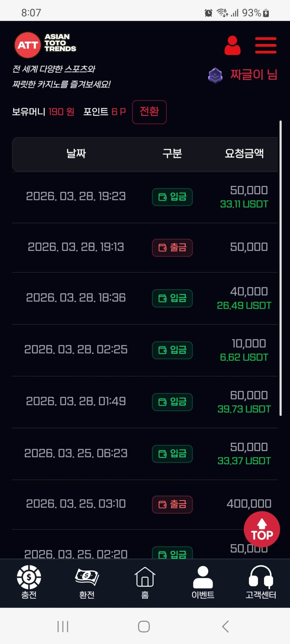The height and width of the screenshot is (644, 290).
Task: Tap the 입금 tag for 19:23 entry
Action: [172, 197]
